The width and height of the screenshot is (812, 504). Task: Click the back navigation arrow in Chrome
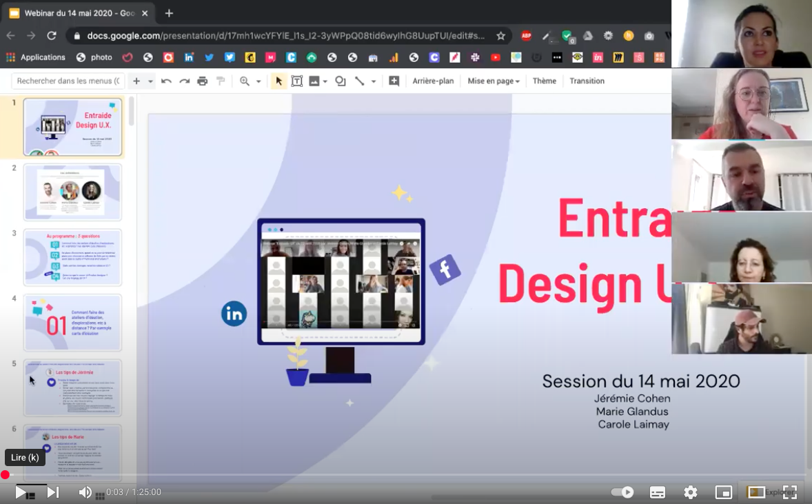pyautogui.click(x=11, y=36)
